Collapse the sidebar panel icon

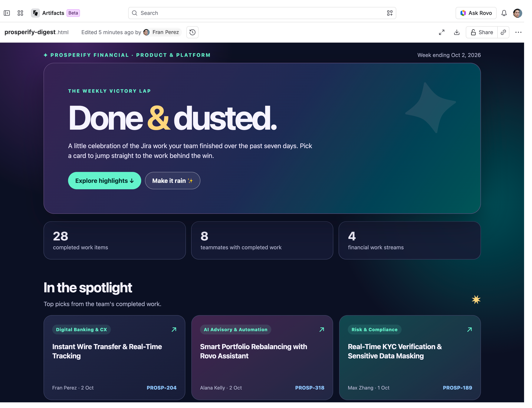[x=7, y=13]
